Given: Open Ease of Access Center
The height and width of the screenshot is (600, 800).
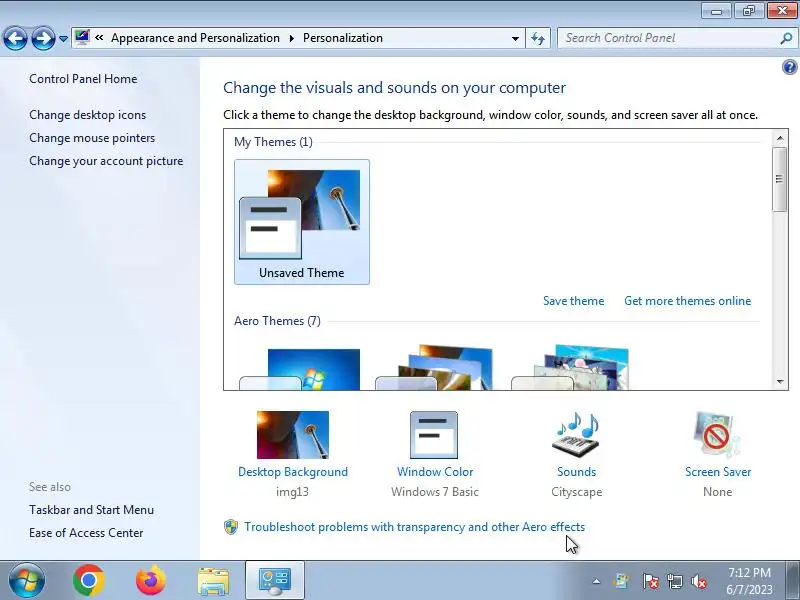Looking at the screenshot, I should [x=86, y=533].
